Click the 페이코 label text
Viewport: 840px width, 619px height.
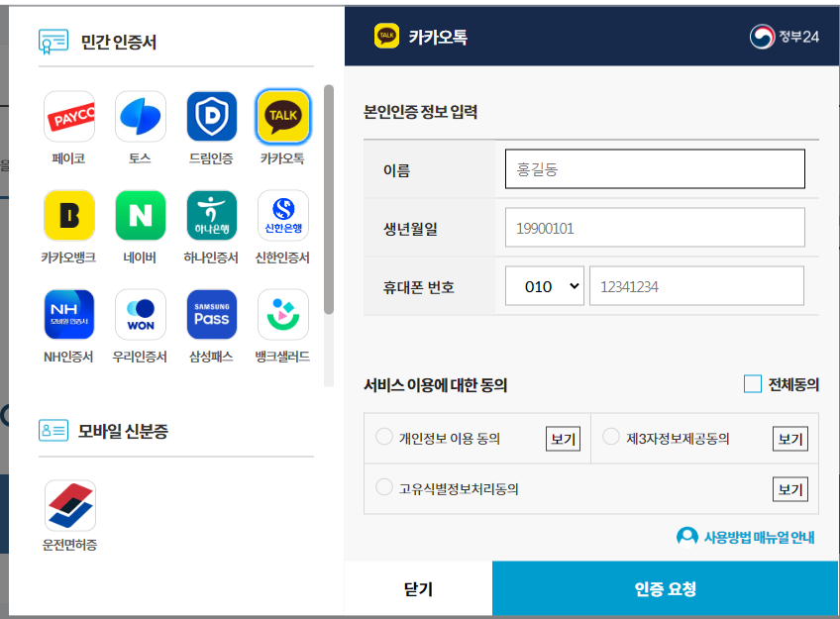point(68,158)
